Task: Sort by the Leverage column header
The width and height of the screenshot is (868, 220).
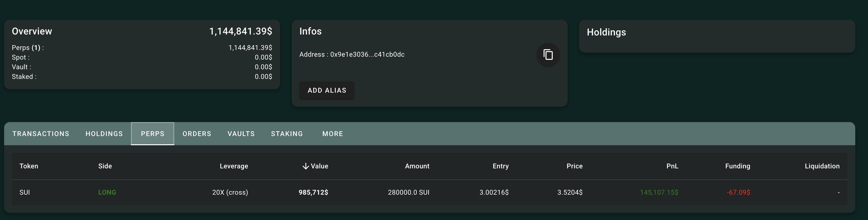Action: (234, 166)
